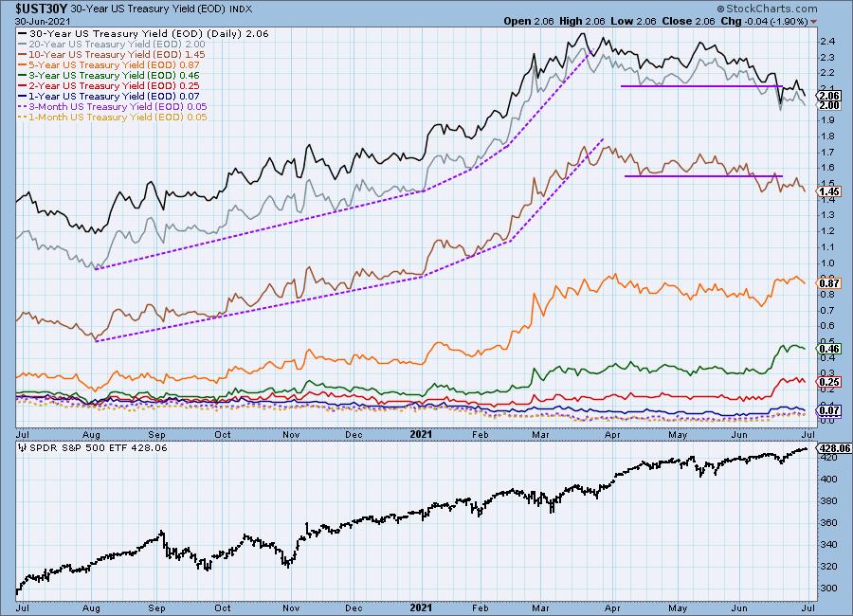Click the 2.00 price tag on right axis
Viewport: 853px width, 616px height.
(829, 105)
